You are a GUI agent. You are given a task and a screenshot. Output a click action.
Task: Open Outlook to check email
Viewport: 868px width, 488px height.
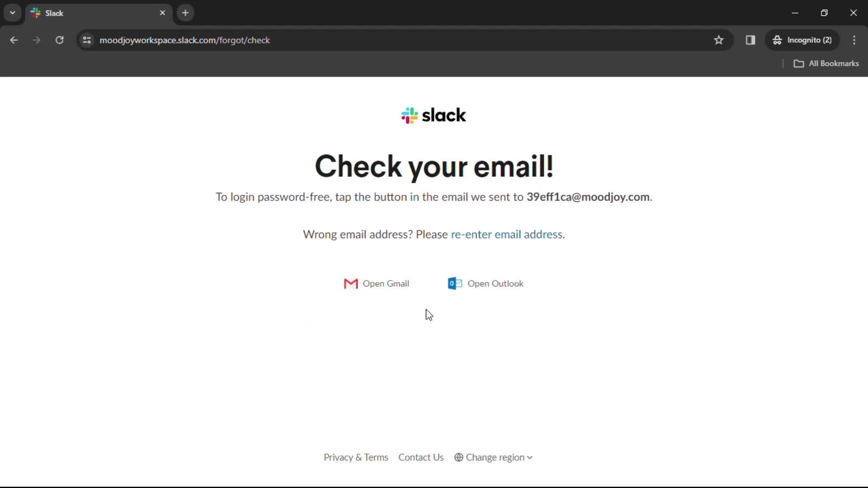(x=486, y=283)
